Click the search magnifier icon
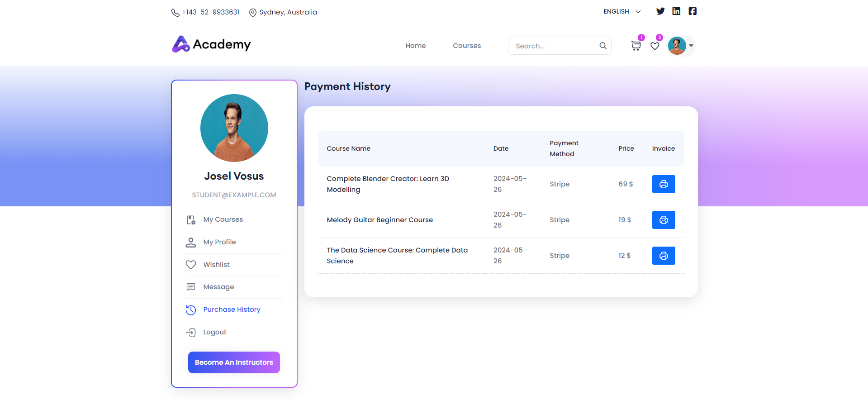Viewport: 868px width, 400px height. [603, 46]
